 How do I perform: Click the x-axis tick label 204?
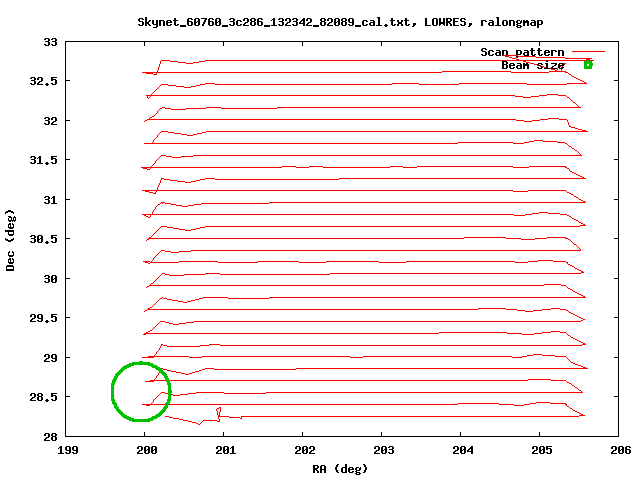click(x=463, y=450)
